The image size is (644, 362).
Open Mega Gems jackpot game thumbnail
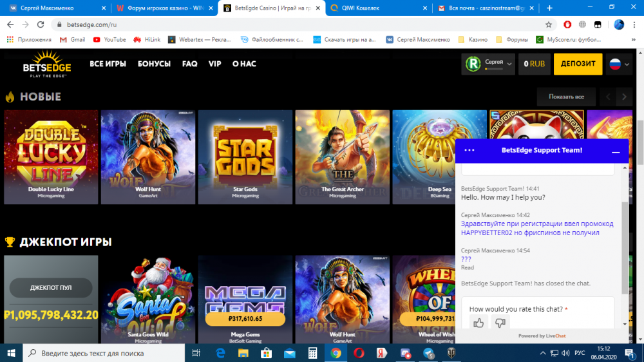[x=245, y=299]
